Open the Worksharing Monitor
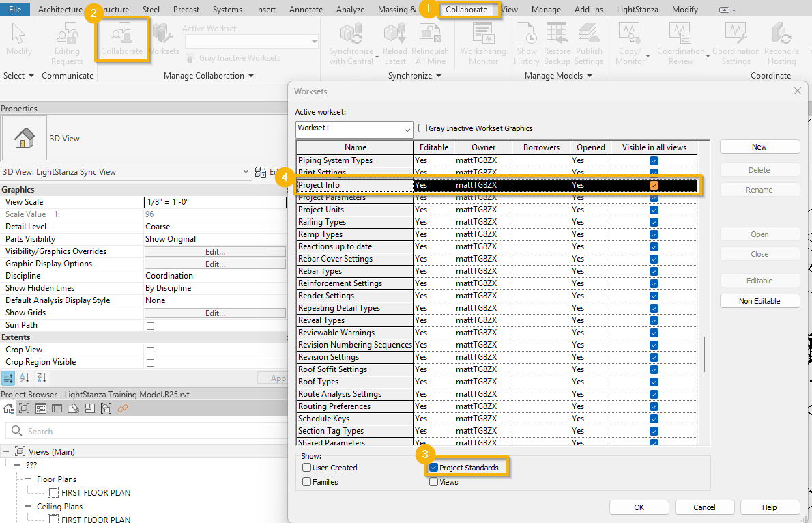 [x=483, y=44]
